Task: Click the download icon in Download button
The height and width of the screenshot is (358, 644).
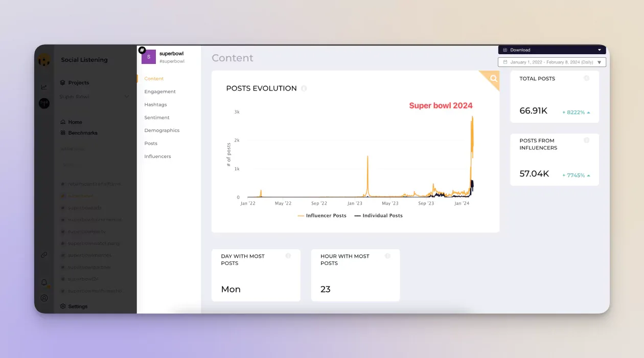Action: (505, 50)
